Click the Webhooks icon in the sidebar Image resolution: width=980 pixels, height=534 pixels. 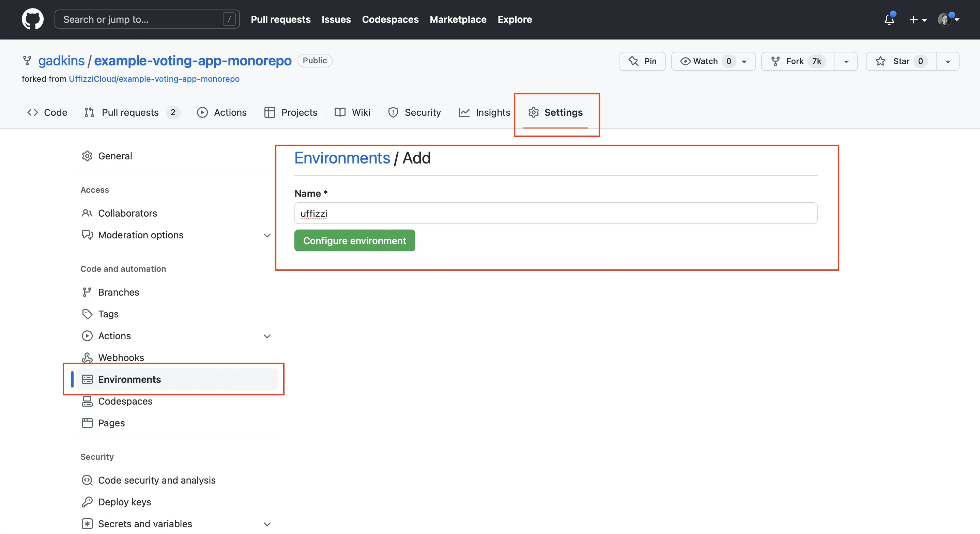coord(87,358)
